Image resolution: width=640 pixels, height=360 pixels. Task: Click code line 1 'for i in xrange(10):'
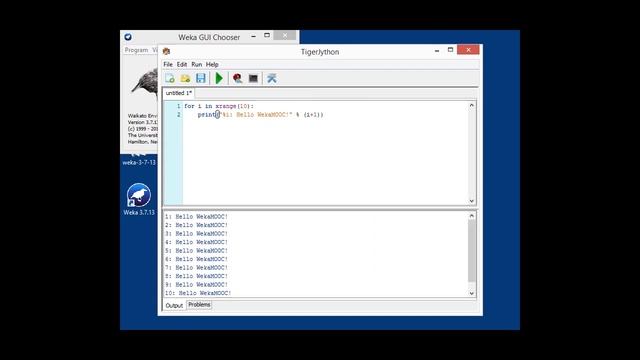click(219, 106)
